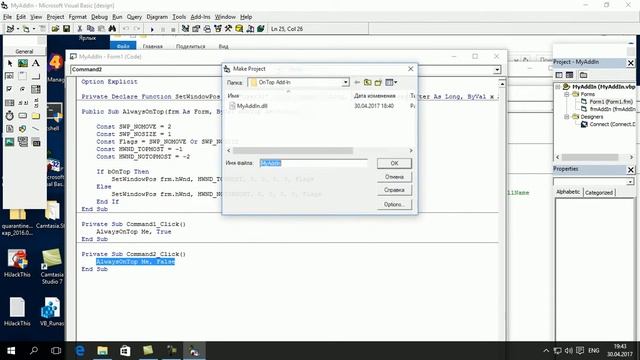Collapse the Designers folder node
This screenshot has width=640, height=360.
[567, 117]
